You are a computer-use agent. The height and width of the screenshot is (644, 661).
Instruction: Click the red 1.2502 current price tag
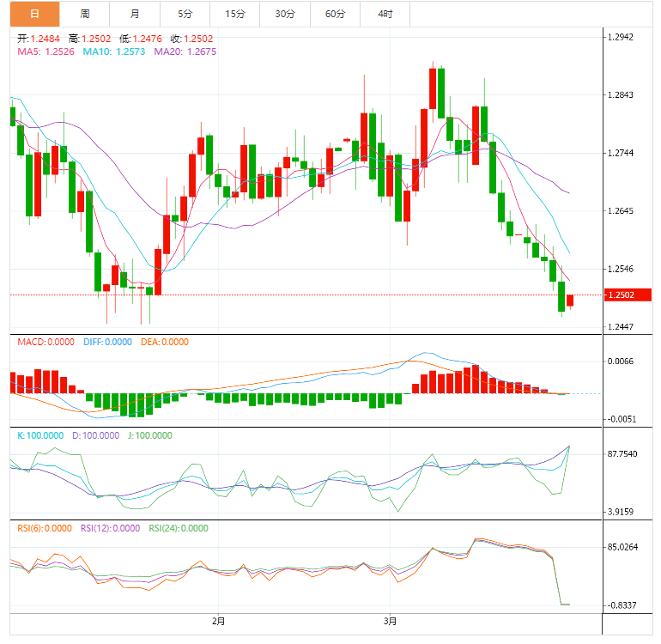pos(628,295)
